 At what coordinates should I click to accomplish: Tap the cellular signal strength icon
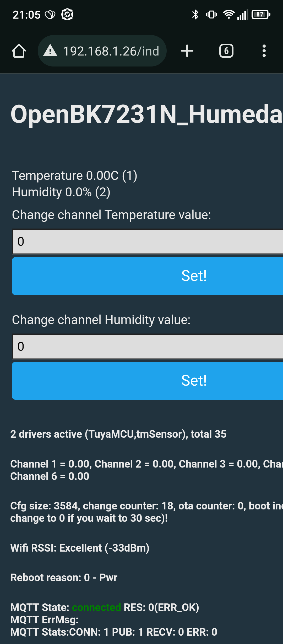tap(243, 15)
